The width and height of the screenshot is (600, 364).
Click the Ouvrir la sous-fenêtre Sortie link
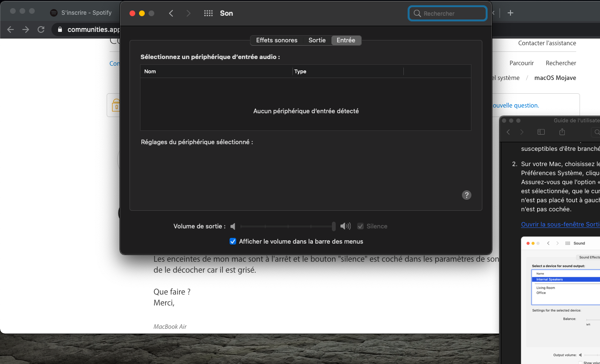pos(560,224)
